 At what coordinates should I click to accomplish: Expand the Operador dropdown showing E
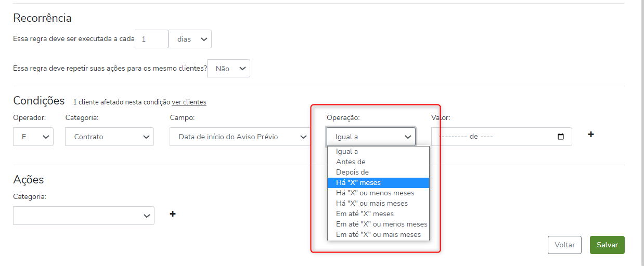click(33, 137)
